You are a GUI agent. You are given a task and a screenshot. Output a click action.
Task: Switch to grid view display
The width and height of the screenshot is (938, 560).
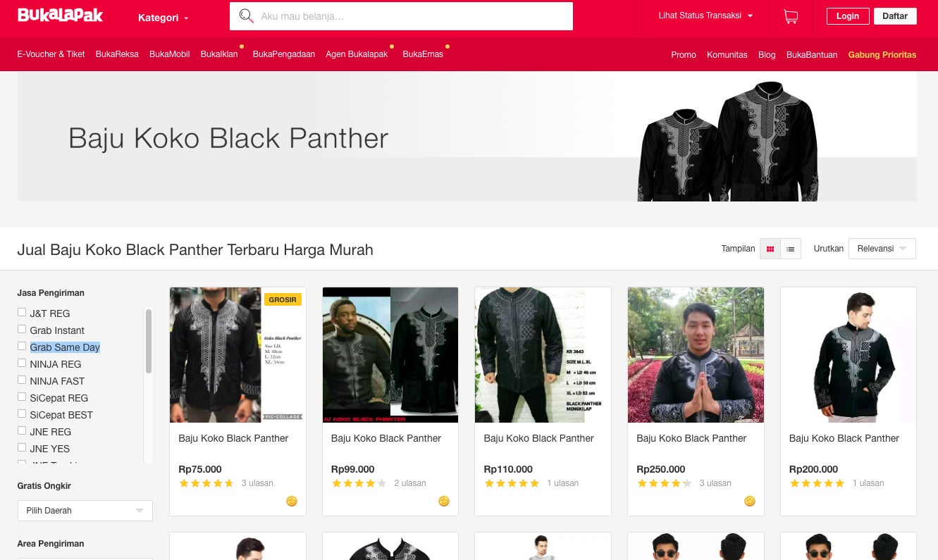coord(770,249)
